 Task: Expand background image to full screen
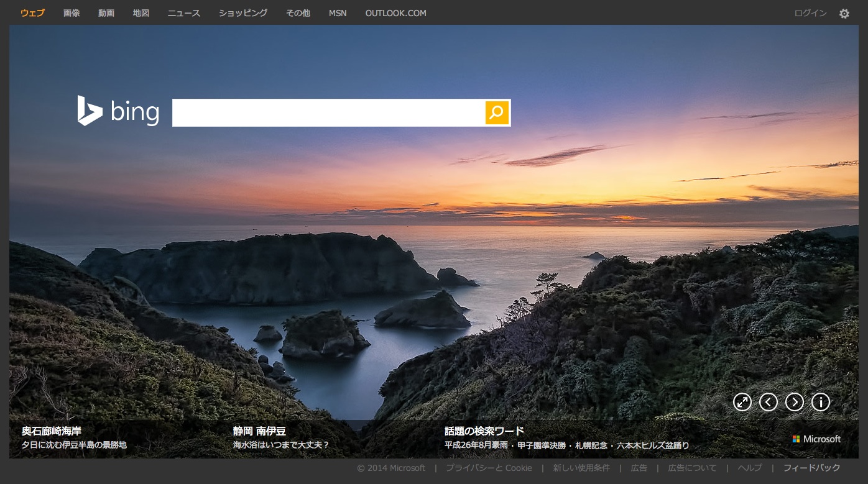coord(742,402)
